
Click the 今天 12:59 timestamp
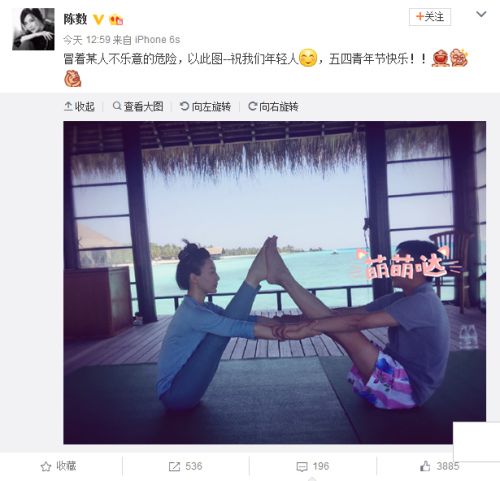pos(87,40)
